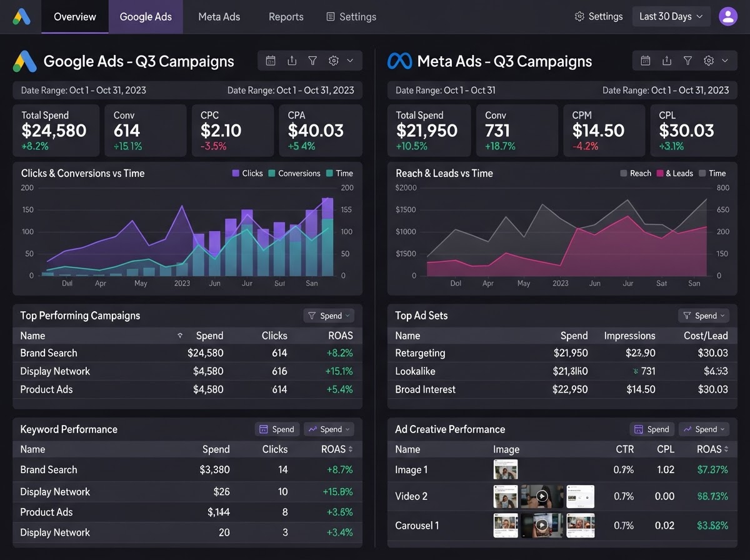
Task: Click the filter icon in the Meta Ads panel
Action: pyautogui.click(x=687, y=61)
